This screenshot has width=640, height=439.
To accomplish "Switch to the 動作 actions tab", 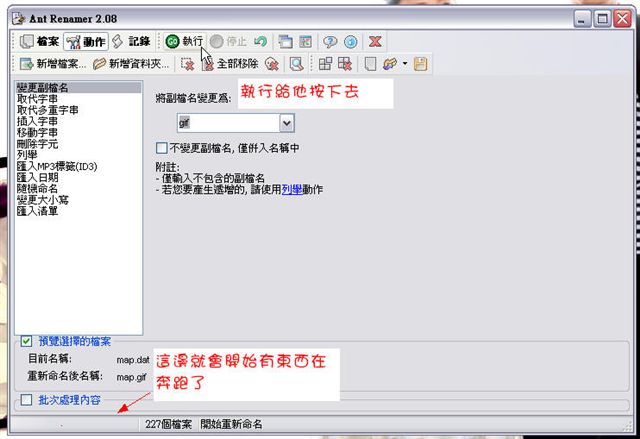I will (86, 41).
